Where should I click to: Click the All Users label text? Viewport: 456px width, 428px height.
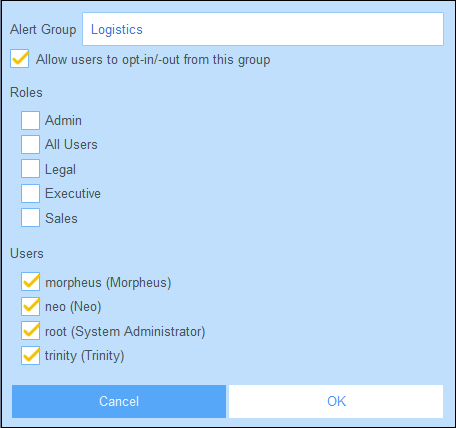[x=71, y=145]
